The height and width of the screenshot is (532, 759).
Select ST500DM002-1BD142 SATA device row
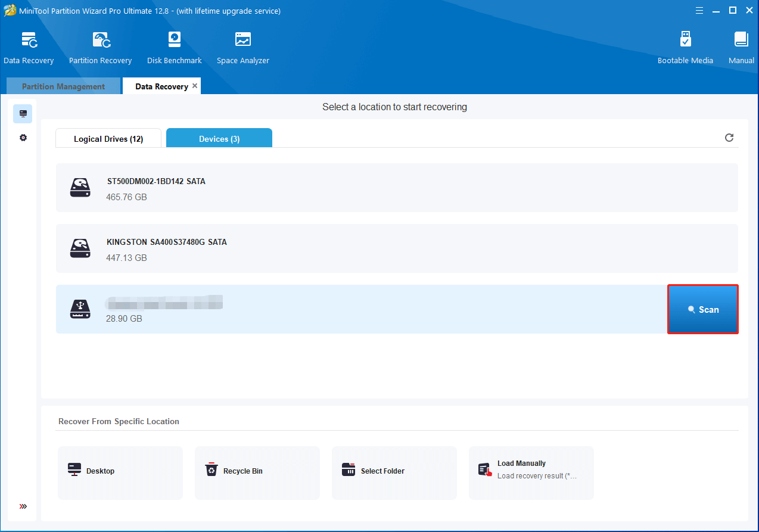pos(397,188)
